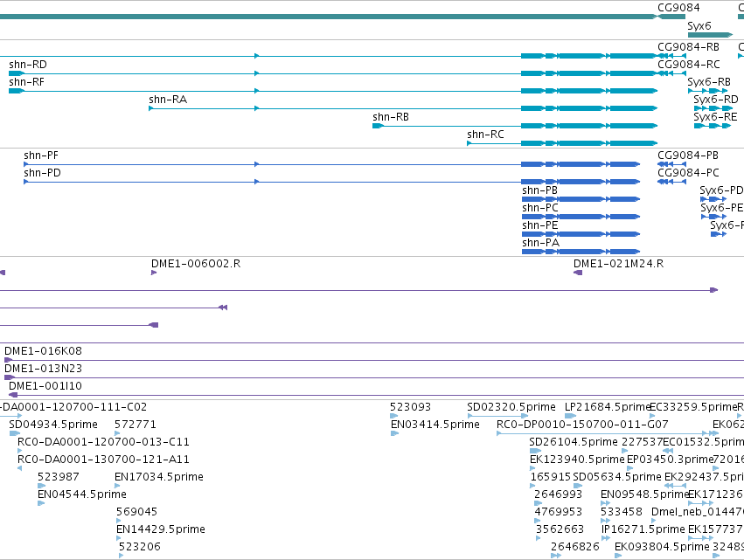Select the 569045 EST label
This screenshot has width=744, height=560.
(136, 512)
